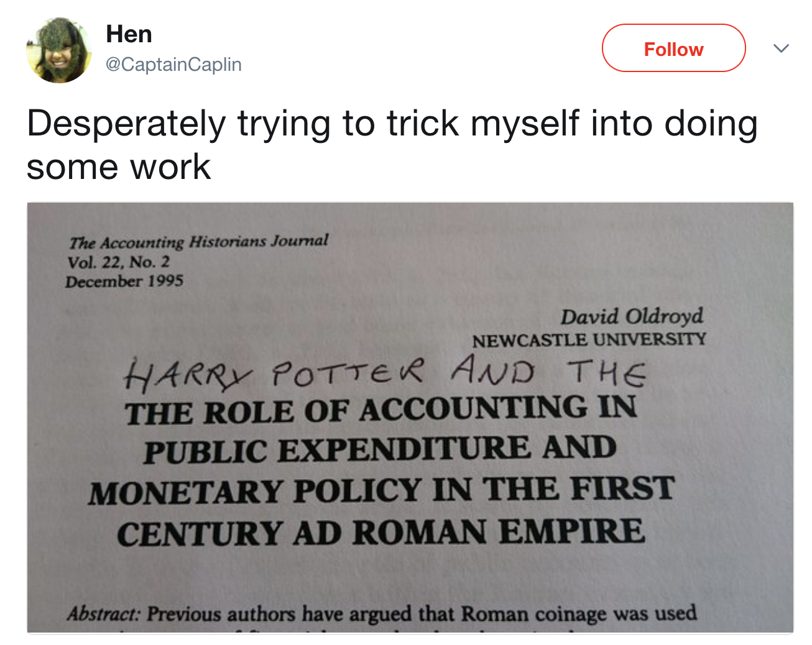Click the @CaptainCaplin handle
Screen dimensions: 812x645
(x=173, y=65)
